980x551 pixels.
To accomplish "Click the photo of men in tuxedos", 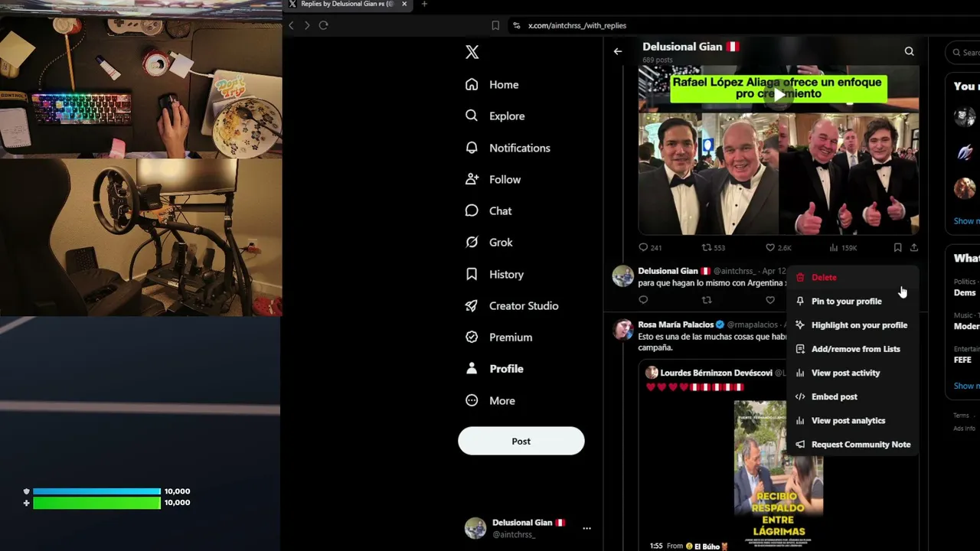I will coord(779,174).
